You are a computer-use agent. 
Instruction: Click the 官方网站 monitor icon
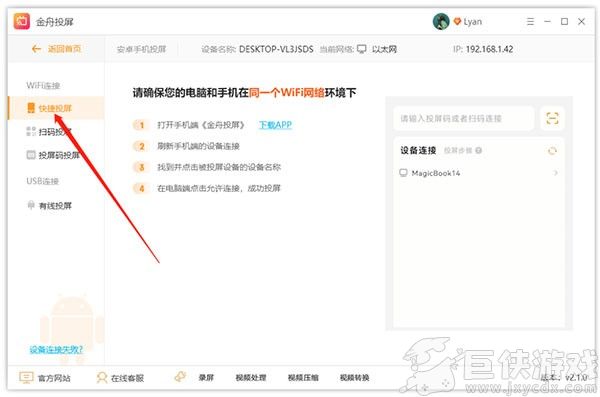click(26, 378)
